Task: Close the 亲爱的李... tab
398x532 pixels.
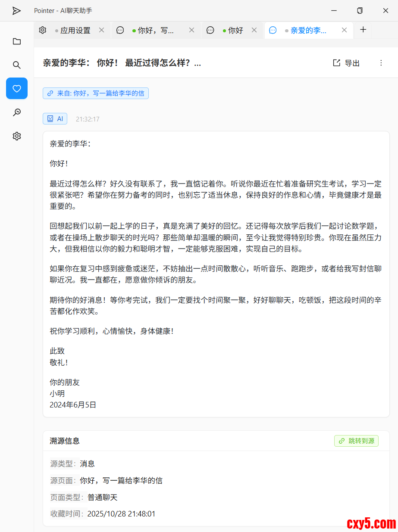Action: pos(345,30)
